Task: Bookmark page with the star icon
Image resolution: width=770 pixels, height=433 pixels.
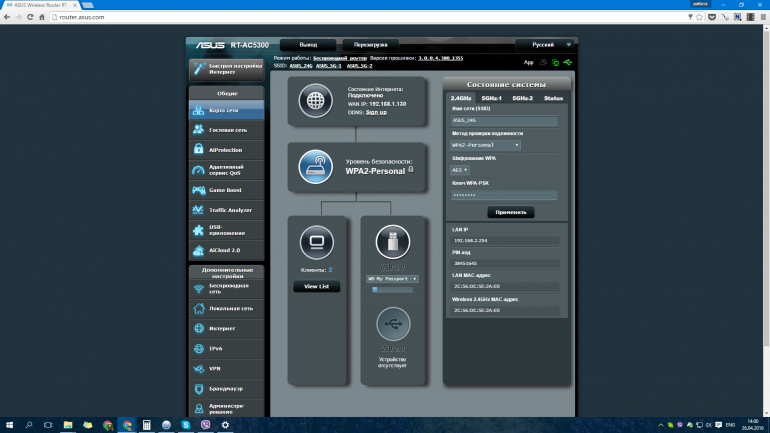Action: (x=700, y=17)
